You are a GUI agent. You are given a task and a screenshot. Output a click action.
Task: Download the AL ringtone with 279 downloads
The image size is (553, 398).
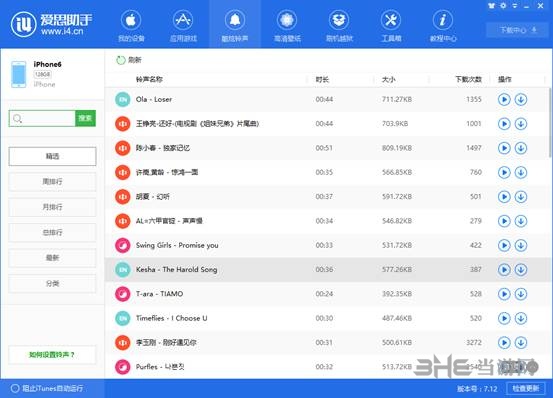(521, 221)
